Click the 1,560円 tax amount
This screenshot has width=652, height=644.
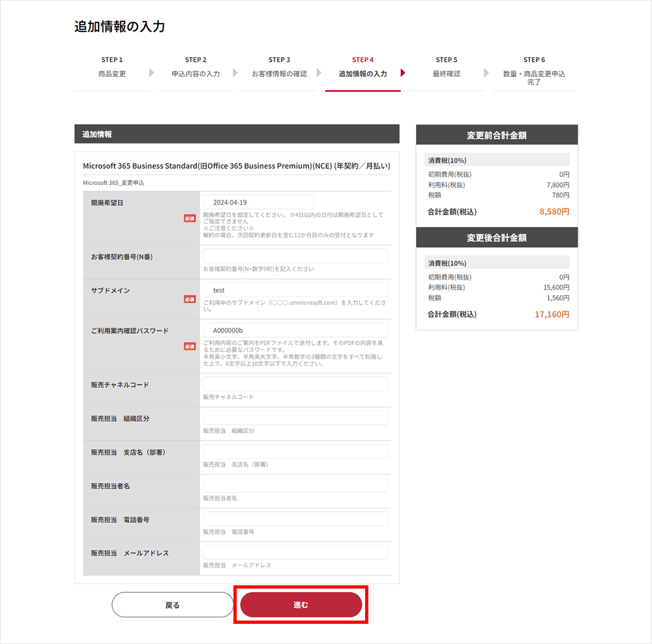click(558, 298)
